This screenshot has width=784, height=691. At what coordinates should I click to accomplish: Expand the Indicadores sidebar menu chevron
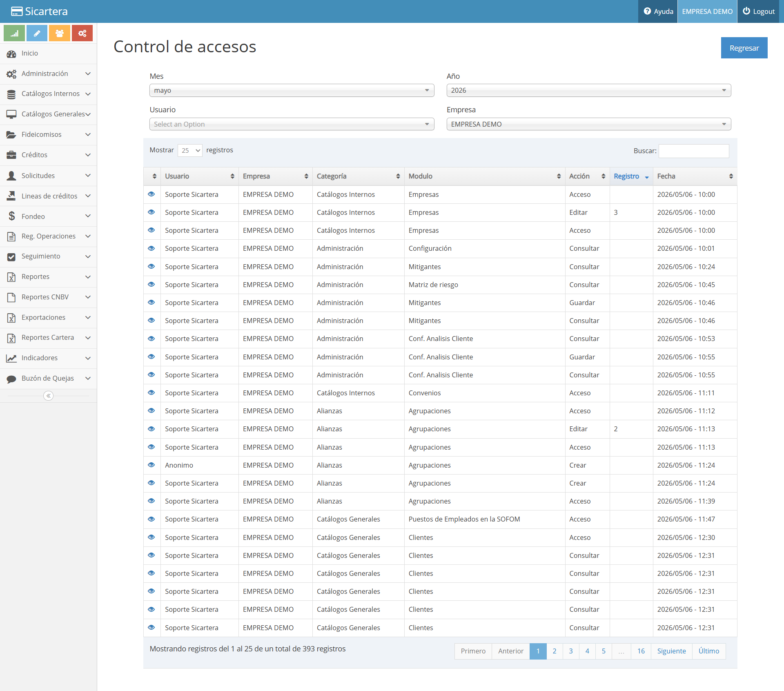[88, 358]
